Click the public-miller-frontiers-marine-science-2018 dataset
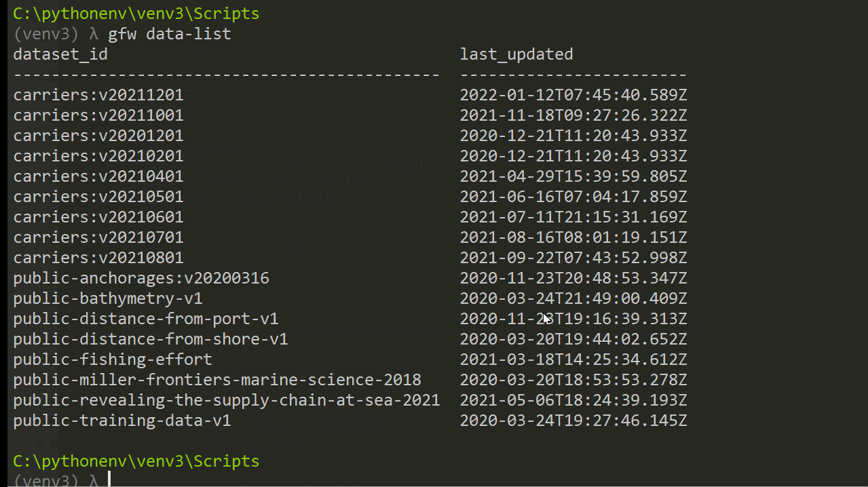Screen dimensions: 868x487 tap(216, 380)
